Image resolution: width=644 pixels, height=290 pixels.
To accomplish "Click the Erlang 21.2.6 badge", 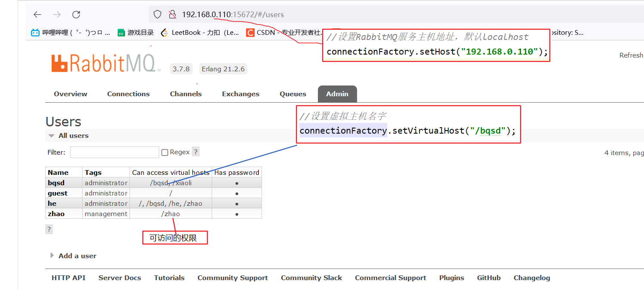I will (x=223, y=69).
